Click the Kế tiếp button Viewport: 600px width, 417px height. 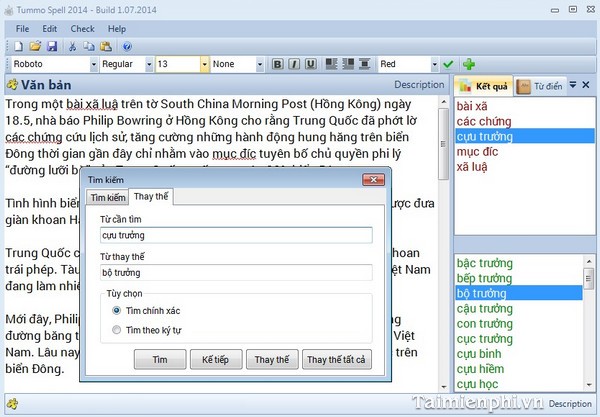(216, 359)
